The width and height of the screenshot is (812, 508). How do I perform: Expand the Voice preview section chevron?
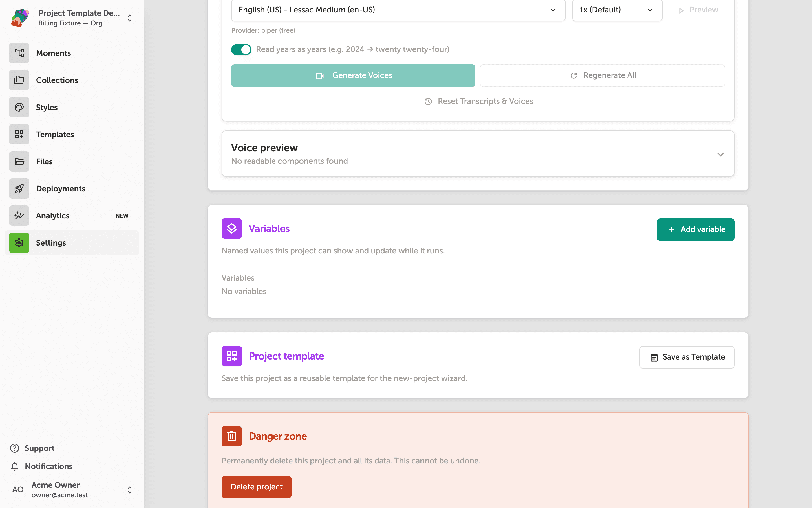[720, 154]
